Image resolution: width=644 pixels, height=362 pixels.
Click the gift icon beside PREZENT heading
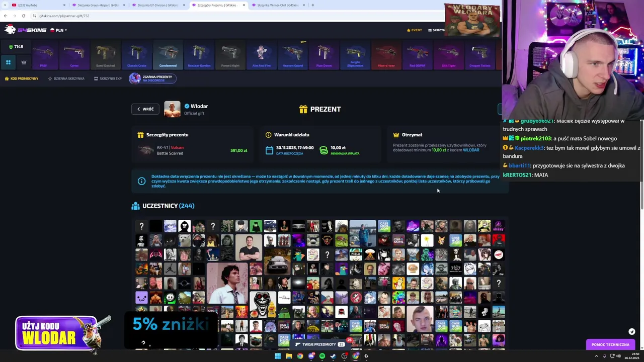click(303, 109)
